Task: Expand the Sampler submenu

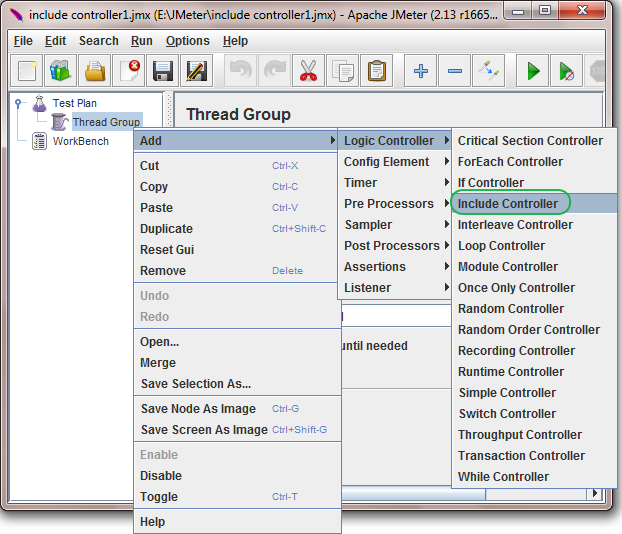Action: click(394, 225)
